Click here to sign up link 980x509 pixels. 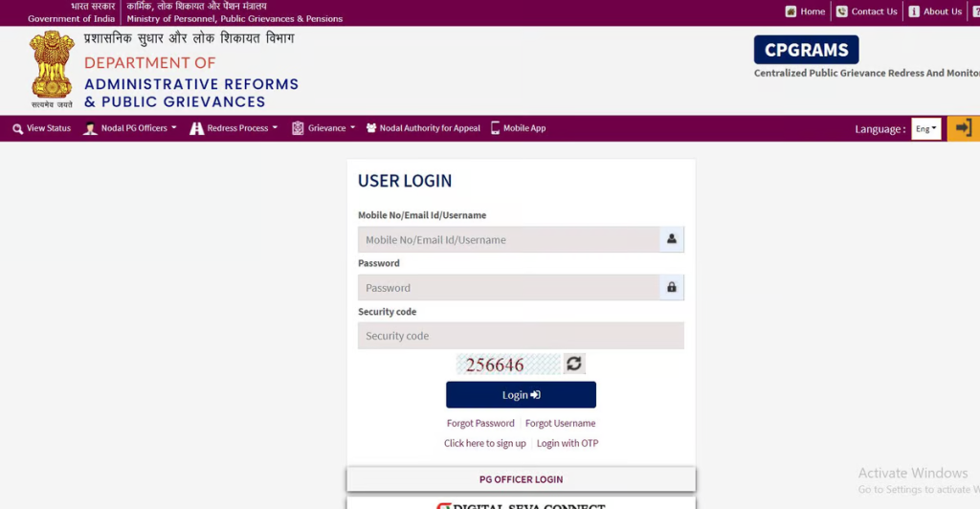click(485, 443)
